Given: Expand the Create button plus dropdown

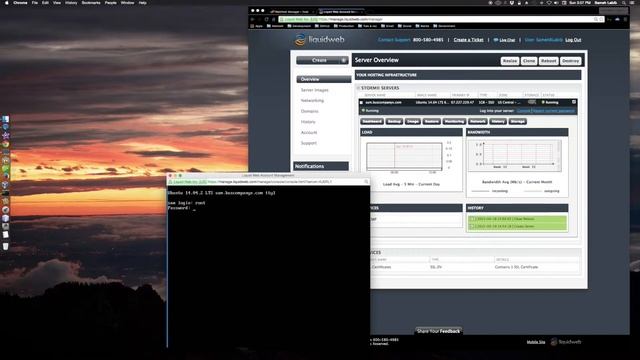Looking at the screenshot, I should click(x=344, y=60).
